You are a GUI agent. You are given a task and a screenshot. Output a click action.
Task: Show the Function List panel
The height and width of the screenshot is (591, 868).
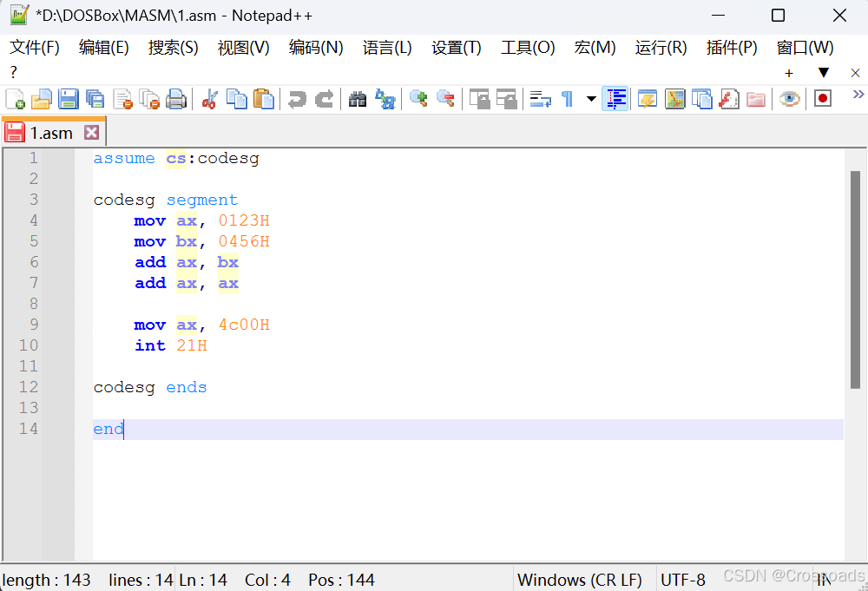click(x=728, y=99)
